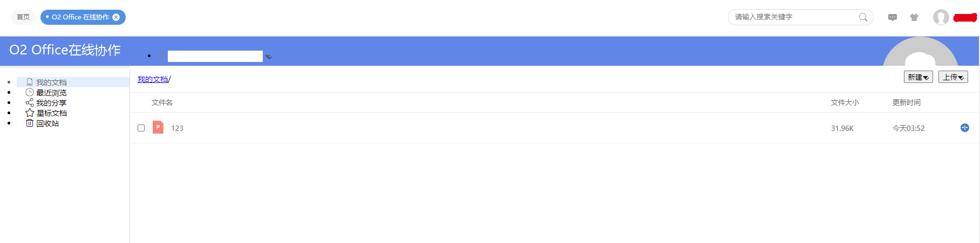Click the PowerPoint icon of file 123

point(158,128)
